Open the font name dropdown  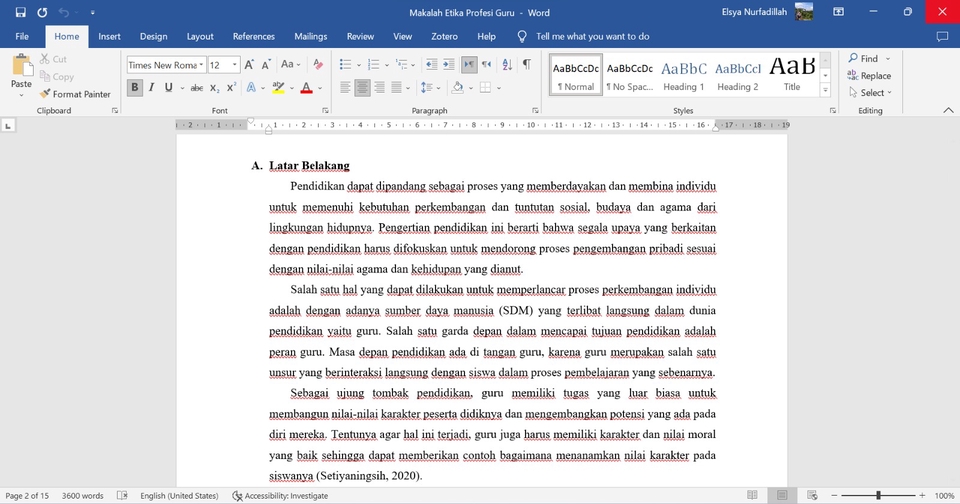[201, 65]
